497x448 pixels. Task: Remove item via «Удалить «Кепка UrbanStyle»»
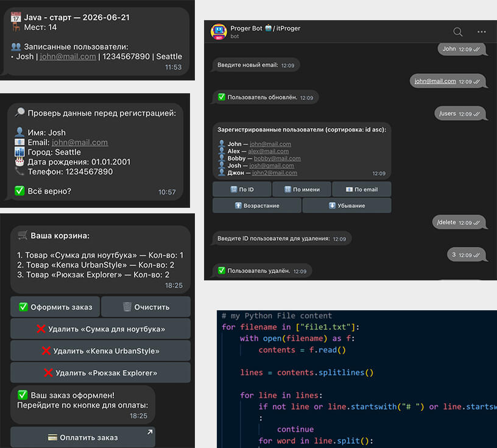[x=100, y=351]
